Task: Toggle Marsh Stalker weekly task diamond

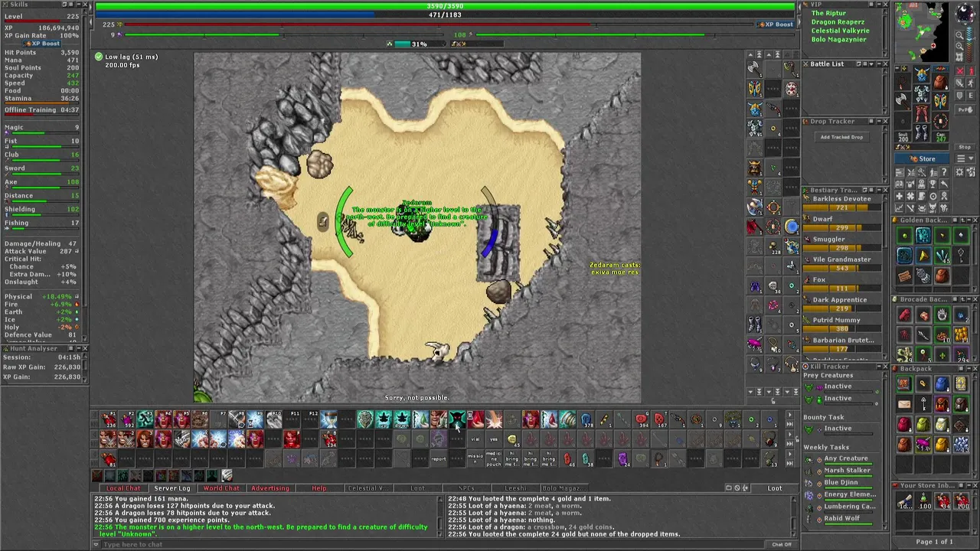Action: click(819, 471)
